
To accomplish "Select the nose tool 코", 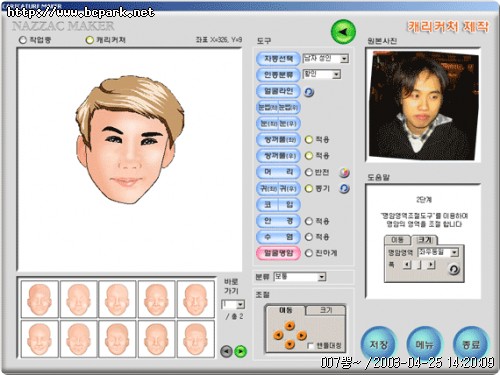I will (267, 205).
